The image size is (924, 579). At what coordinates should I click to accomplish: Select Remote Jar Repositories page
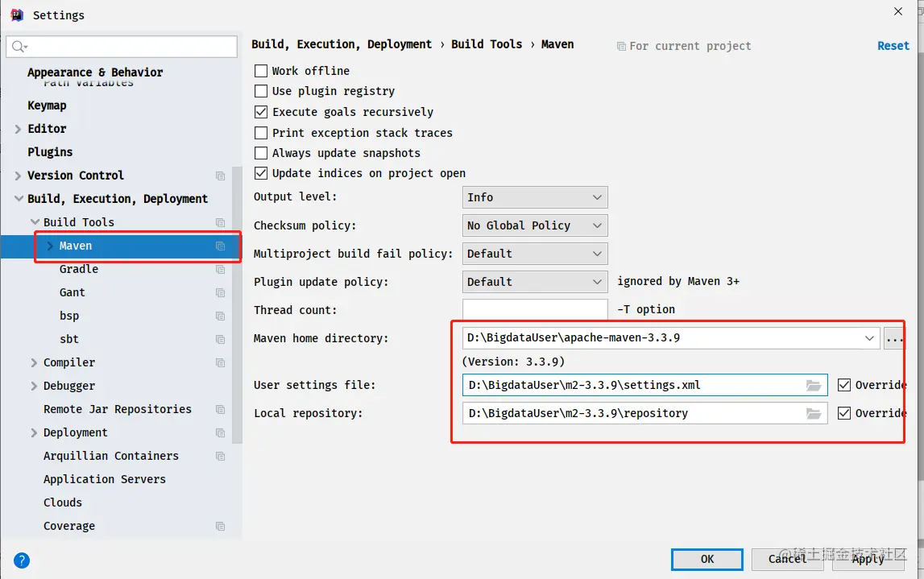pos(118,409)
